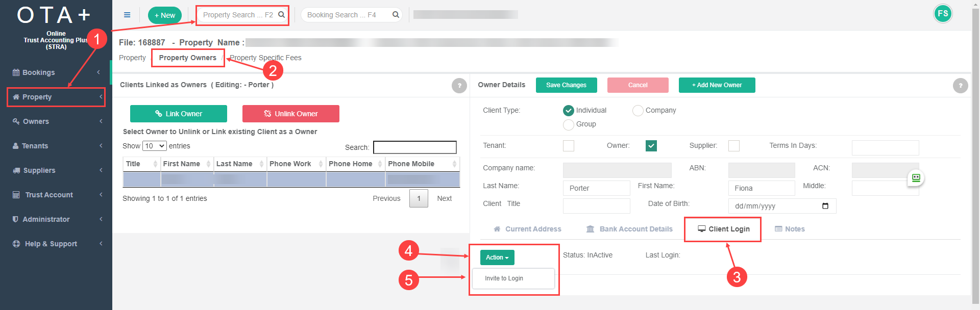Click the hamburger menu icon
The width and height of the screenshot is (980, 310).
[x=127, y=15]
